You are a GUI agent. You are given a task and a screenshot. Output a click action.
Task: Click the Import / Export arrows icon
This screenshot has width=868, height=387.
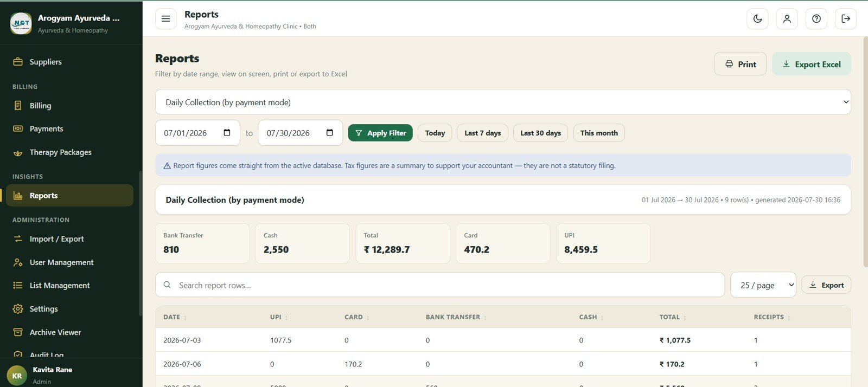[x=18, y=239]
